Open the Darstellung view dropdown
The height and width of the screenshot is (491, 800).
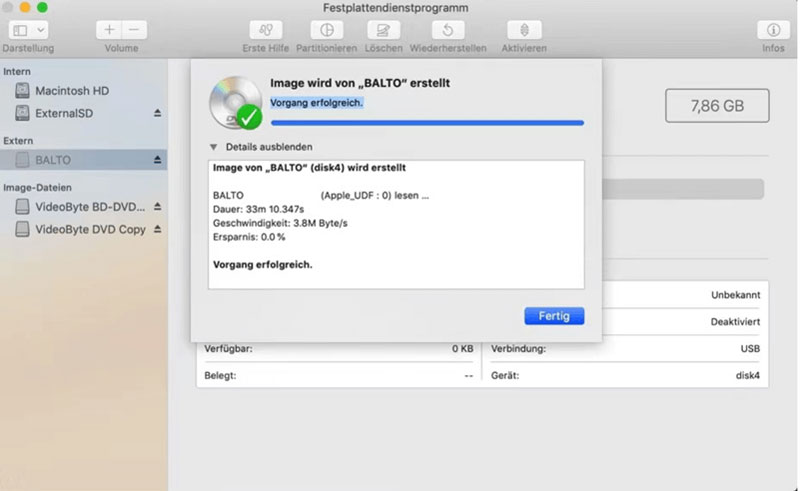point(28,30)
